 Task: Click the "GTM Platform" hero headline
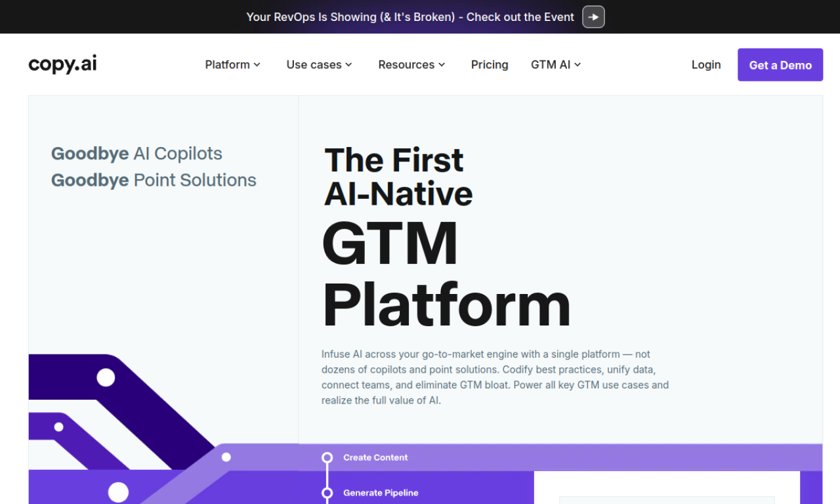point(446,274)
